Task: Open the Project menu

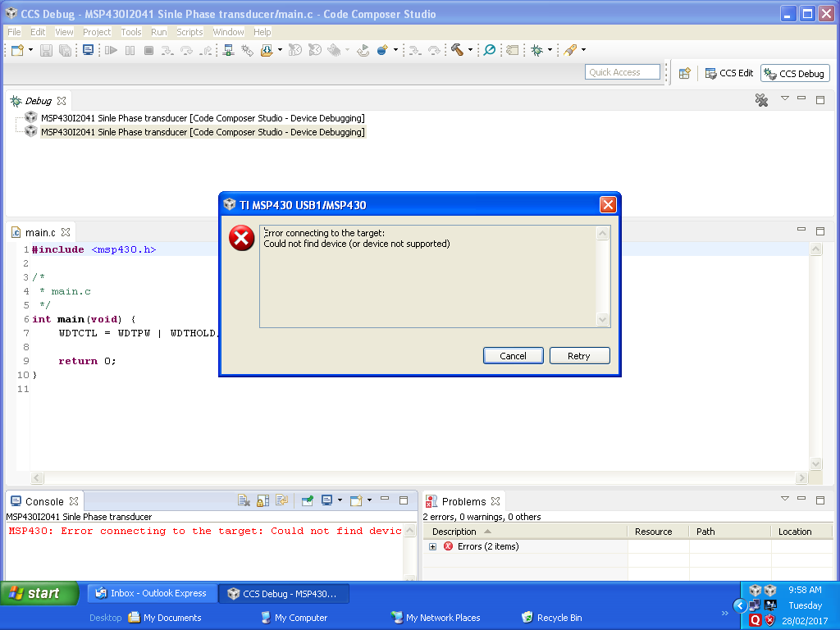Action: click(x=97, y=32)
